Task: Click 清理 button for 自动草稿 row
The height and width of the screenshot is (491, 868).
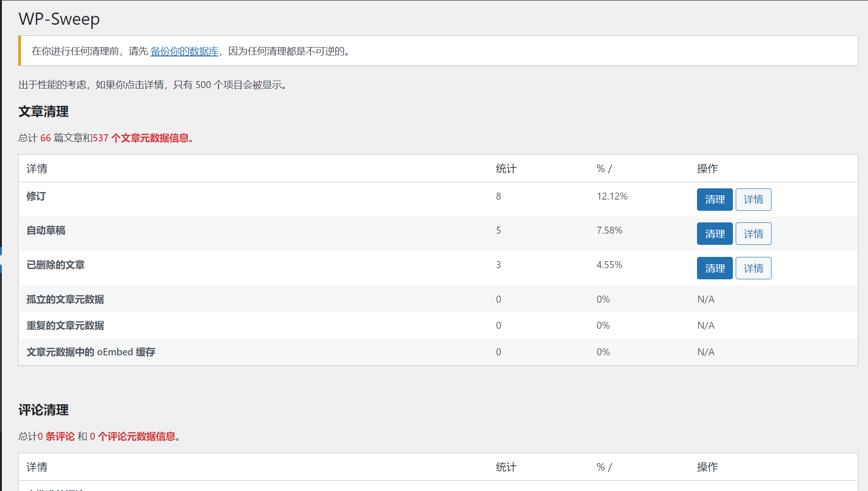Action: pyautogui.click(x=715, y=234)
